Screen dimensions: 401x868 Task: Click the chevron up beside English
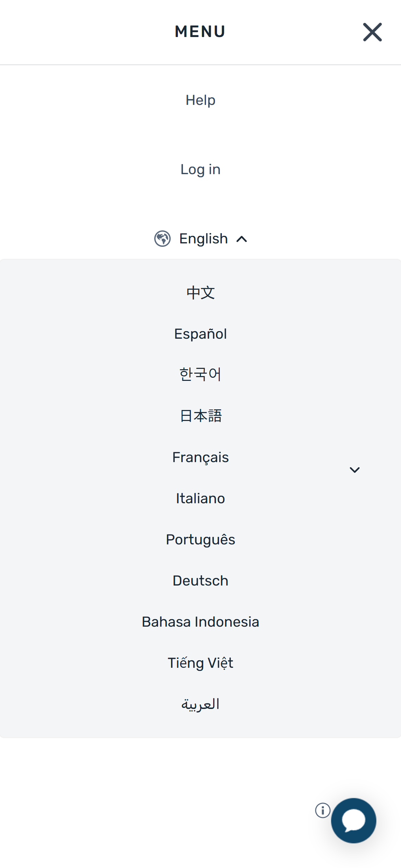pyautogui.click(x=242, y=239)
